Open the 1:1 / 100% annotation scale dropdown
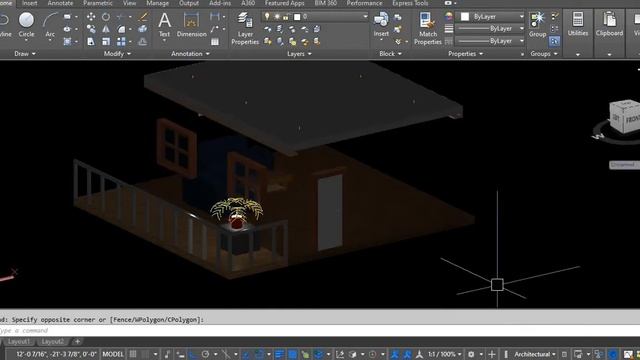Viewport: 640px width, 360px height. [x=444, y=354]
